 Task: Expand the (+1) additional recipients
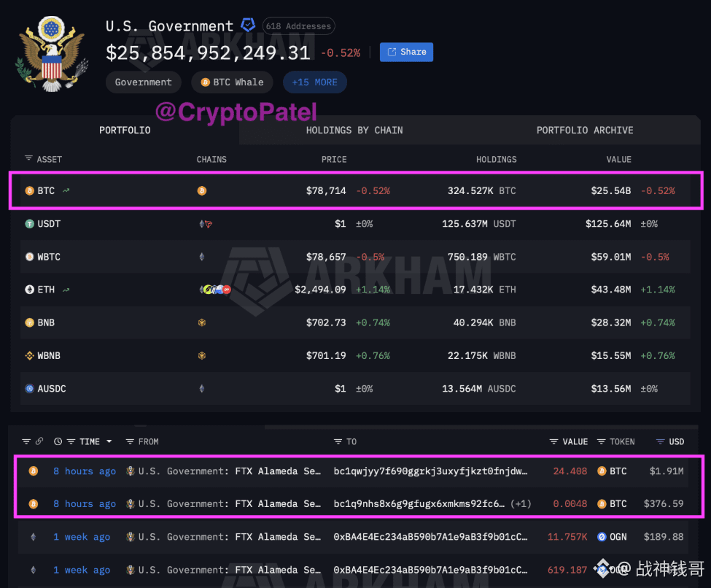click(x=521, y=503)
